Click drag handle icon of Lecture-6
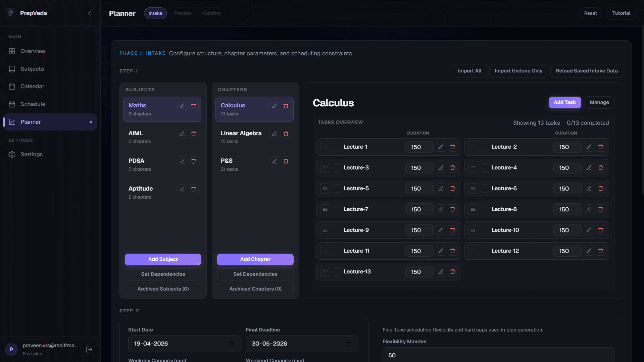 coord(473,189)
